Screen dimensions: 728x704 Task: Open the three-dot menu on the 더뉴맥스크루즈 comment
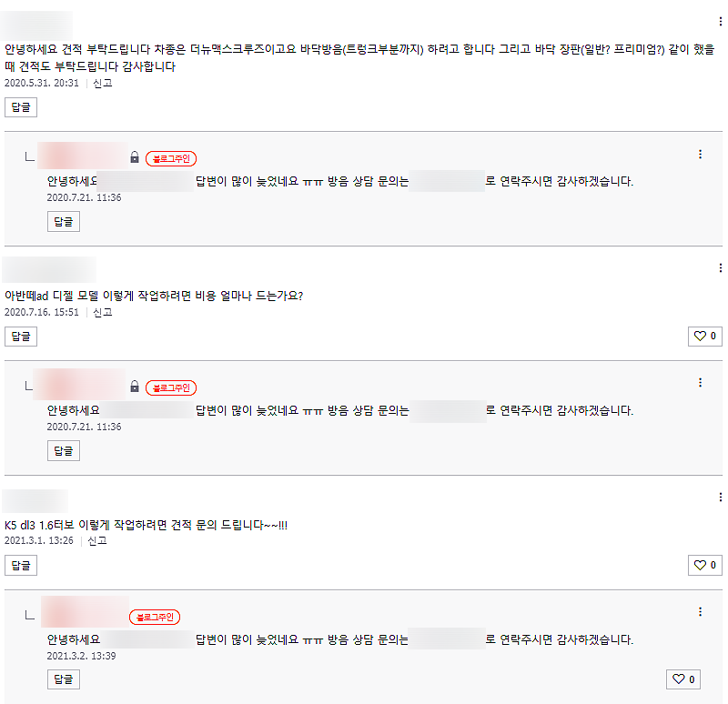[720, 21]
